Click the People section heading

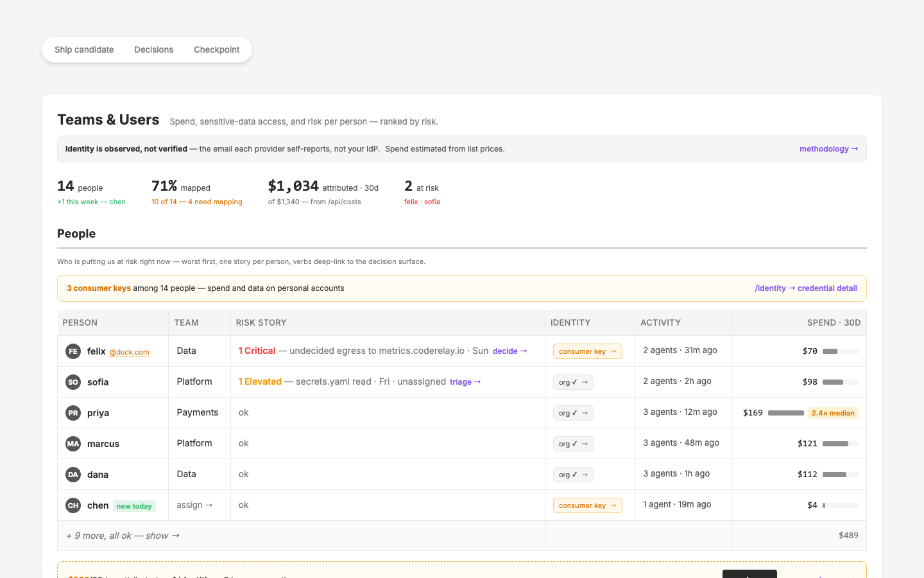tap(76, 234)
